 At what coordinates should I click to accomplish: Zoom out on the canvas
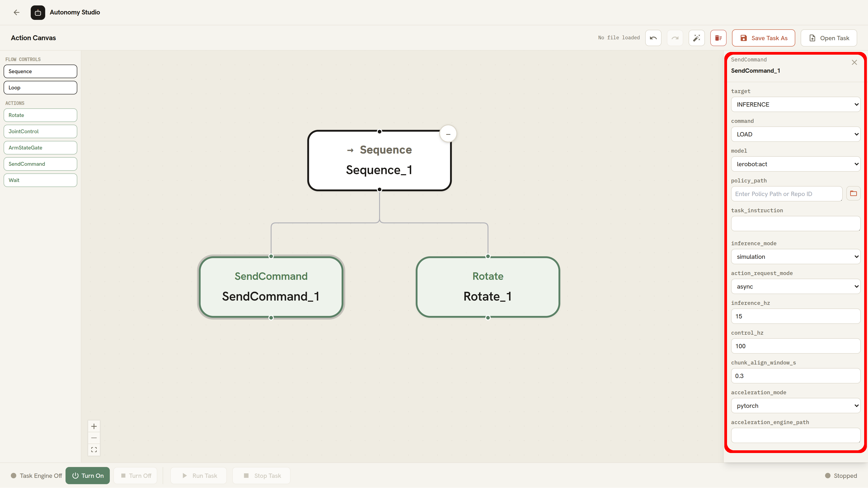pyautogui.click(x=94, y=438)
